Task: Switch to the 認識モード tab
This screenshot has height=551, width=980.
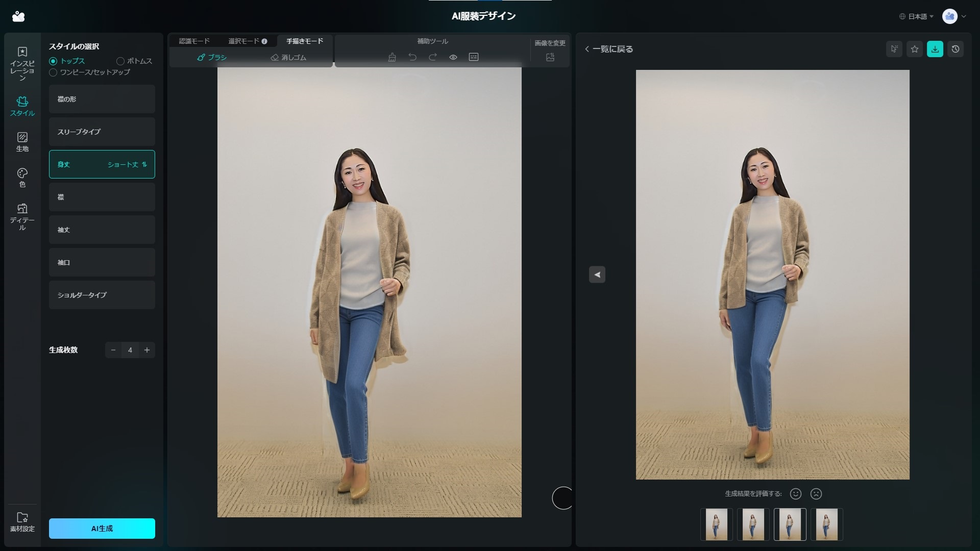Action: tap(194, 41)
